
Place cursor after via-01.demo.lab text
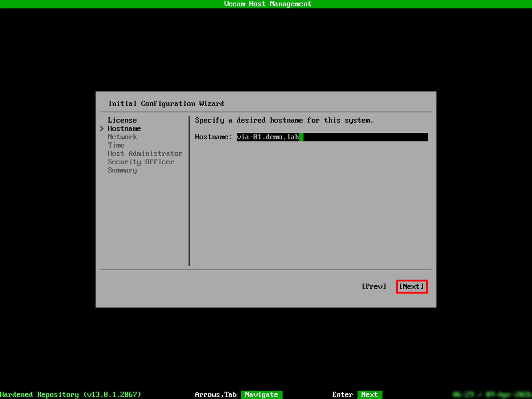point(301,137)
